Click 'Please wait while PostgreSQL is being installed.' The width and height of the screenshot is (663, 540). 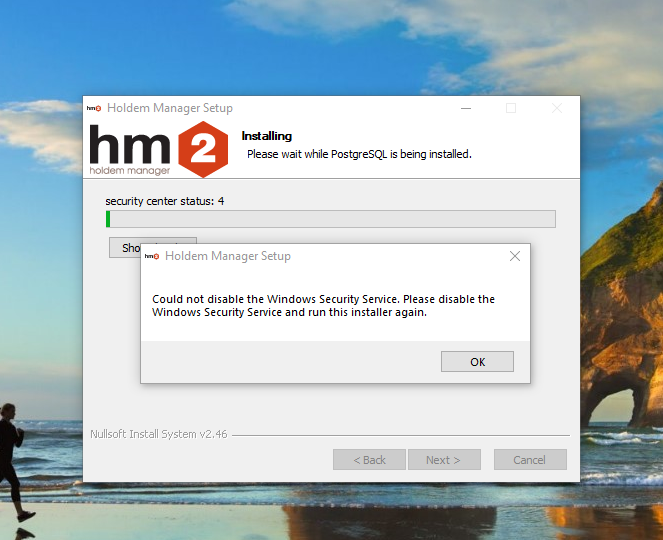[x=359, y=154]
